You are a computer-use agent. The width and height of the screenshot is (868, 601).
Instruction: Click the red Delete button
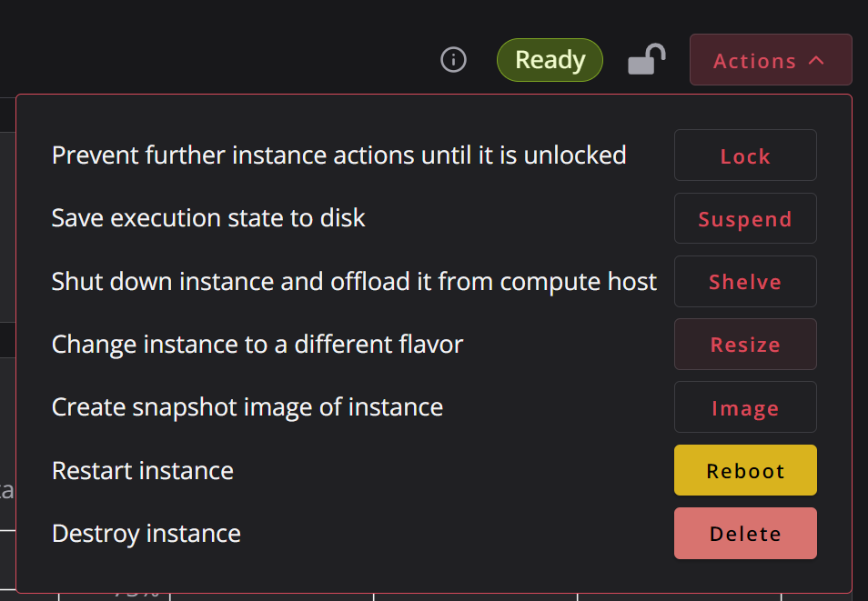point(745,534)
